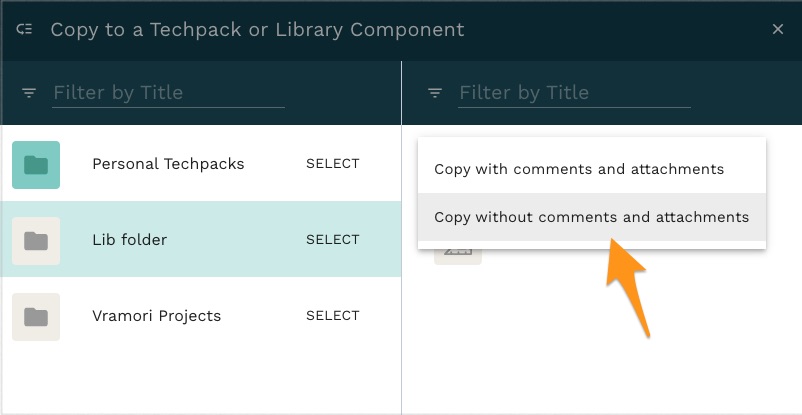Click the tree-list icon in dialog header
Screen dimensions: 802x415
click(x=24, y=30)
